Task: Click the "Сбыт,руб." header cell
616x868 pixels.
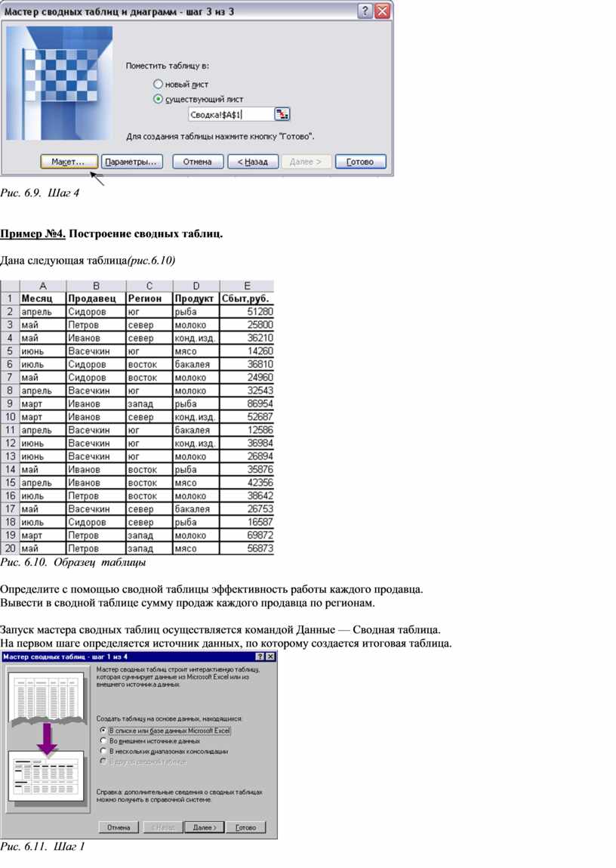Action: click(247, 298)
